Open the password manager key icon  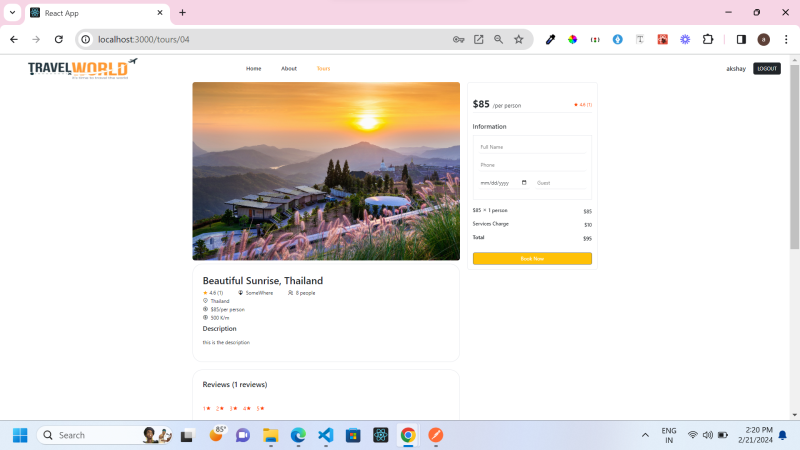click(x=458, y=39)
